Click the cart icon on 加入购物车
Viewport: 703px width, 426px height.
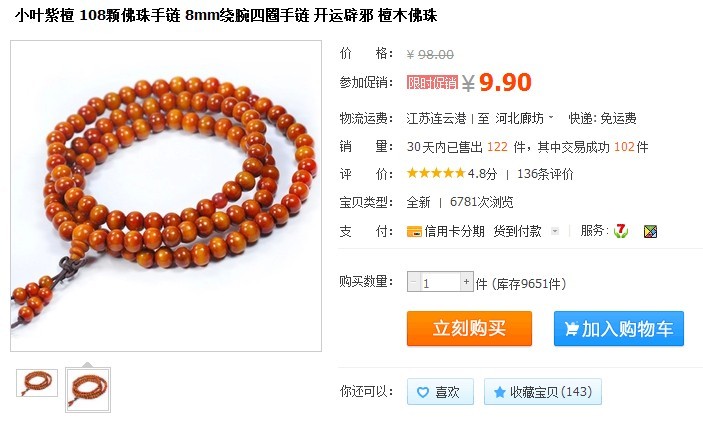572,329
